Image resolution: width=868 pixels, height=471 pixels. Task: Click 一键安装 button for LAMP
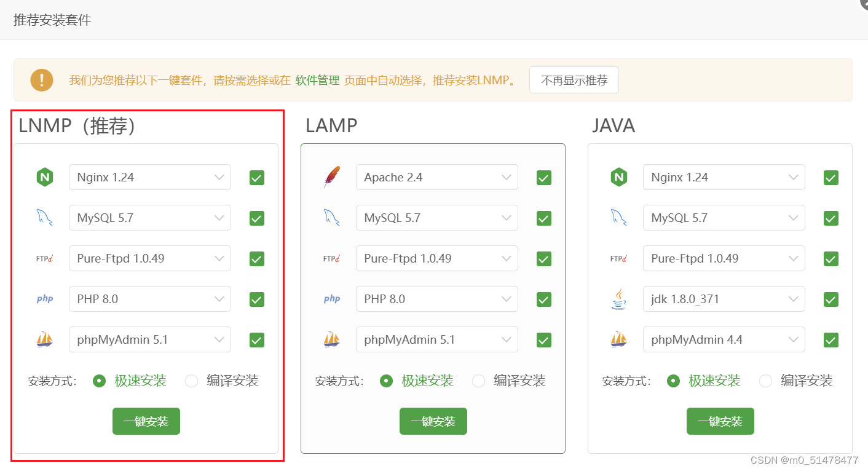[x=433, y=421]
